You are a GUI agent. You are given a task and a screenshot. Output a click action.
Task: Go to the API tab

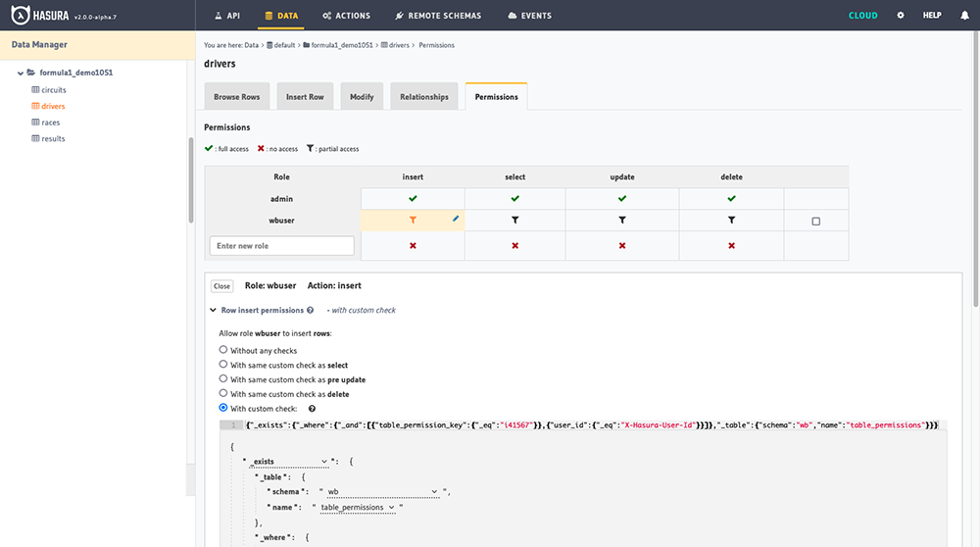pyautogui.click(x=227, y=16)
